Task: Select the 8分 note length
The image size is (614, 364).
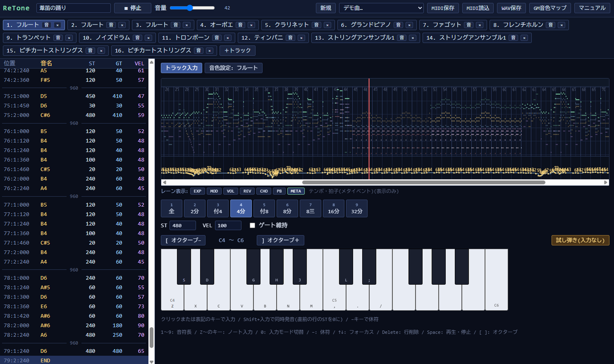Action: pos(287,208)
